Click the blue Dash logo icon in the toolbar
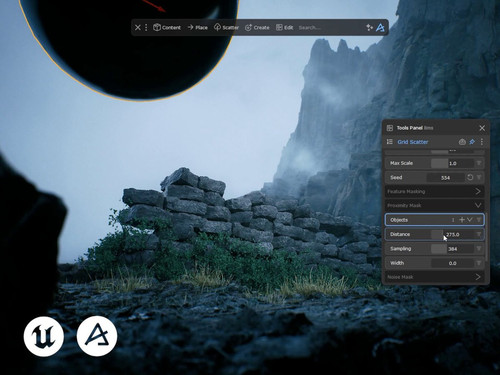The height and width of the screenshot is (375, 500). tap(380, 28)
